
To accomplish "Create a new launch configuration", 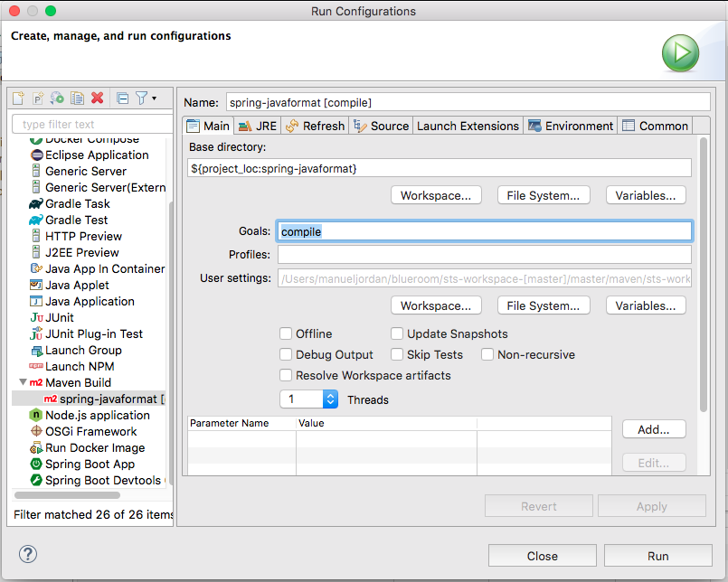I will [x=18, y=98].
